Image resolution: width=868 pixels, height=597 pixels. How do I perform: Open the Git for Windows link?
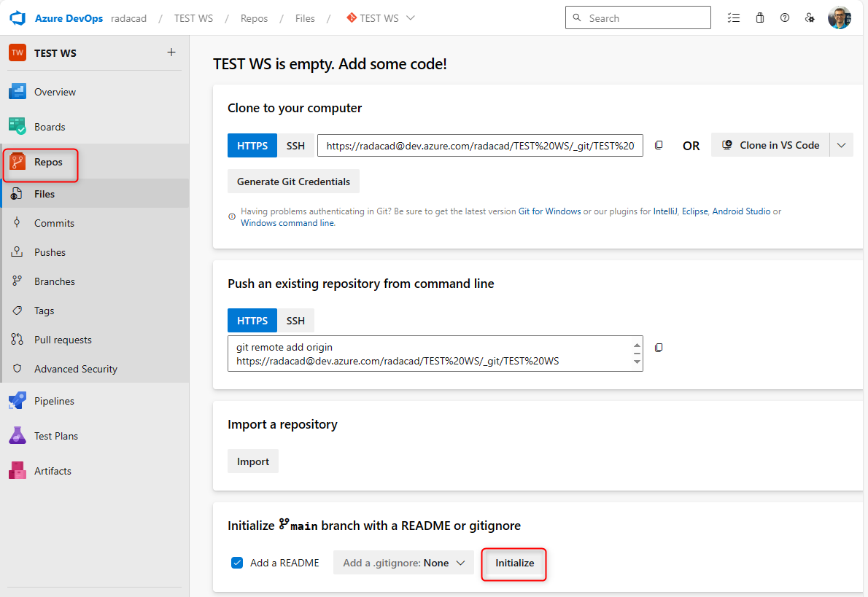pos(549,211)
